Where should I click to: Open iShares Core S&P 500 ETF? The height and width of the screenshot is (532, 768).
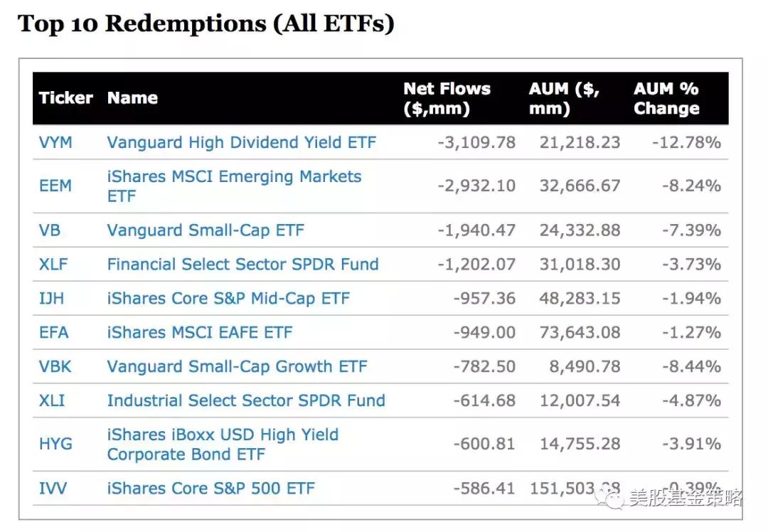[x=210, y=489]
